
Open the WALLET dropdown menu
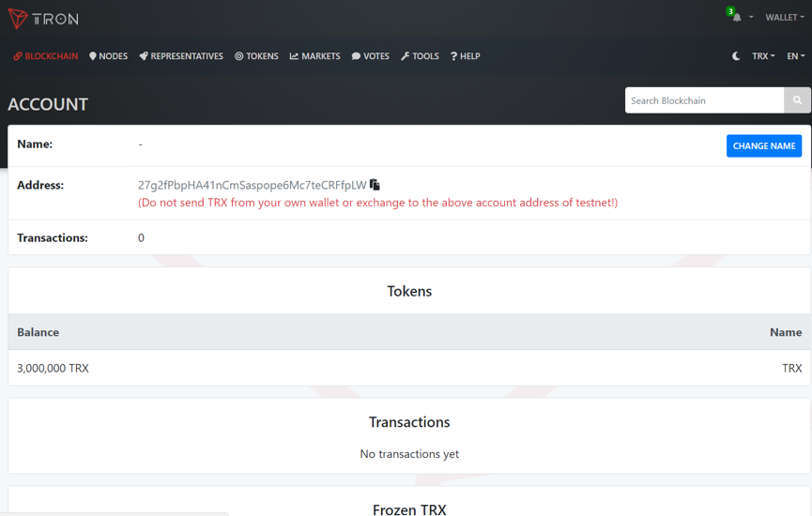[x=785, y=17]
